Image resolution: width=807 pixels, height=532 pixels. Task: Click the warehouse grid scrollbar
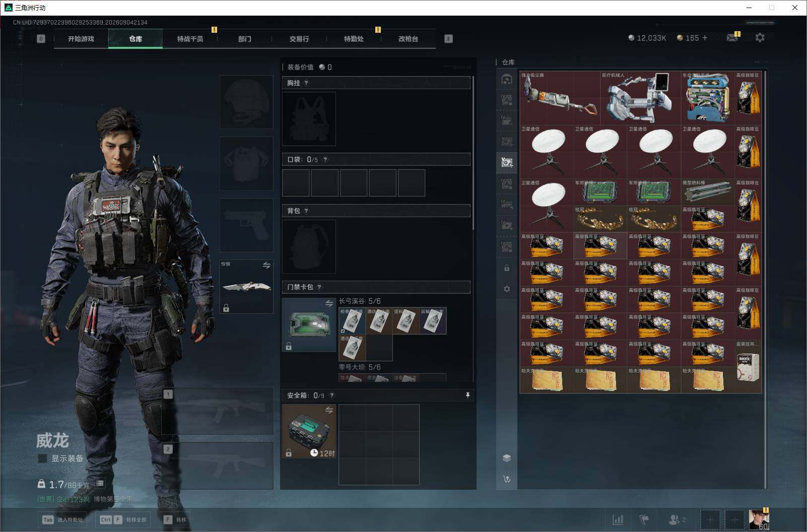pyautogui.click(x=765, y=280)
